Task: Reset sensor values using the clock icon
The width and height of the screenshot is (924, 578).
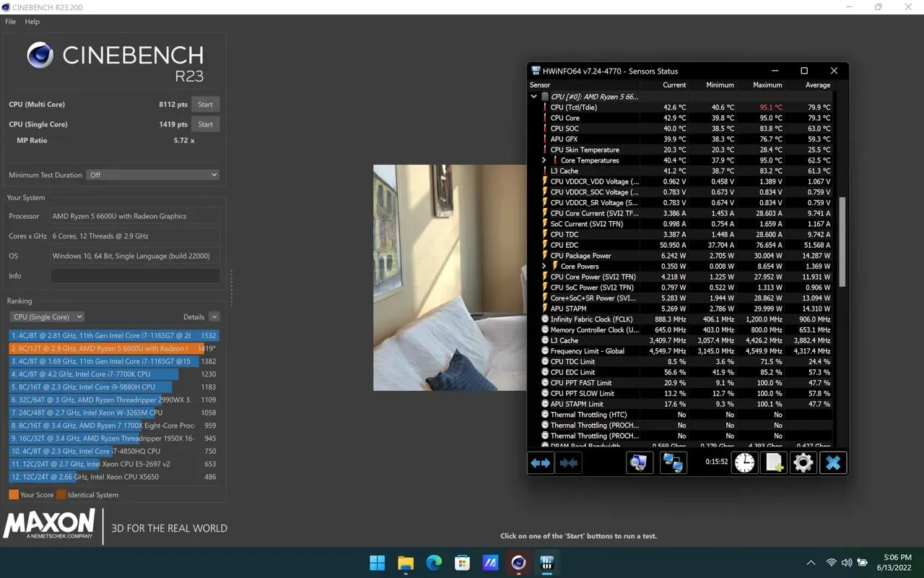Action: tap(744, 463)
